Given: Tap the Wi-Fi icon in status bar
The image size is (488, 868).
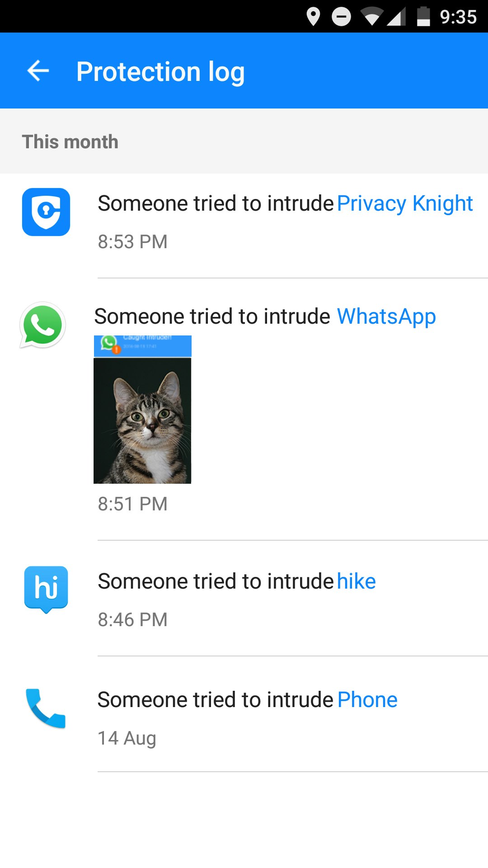Looking at the screenshot, I should (x=372, y=16).
